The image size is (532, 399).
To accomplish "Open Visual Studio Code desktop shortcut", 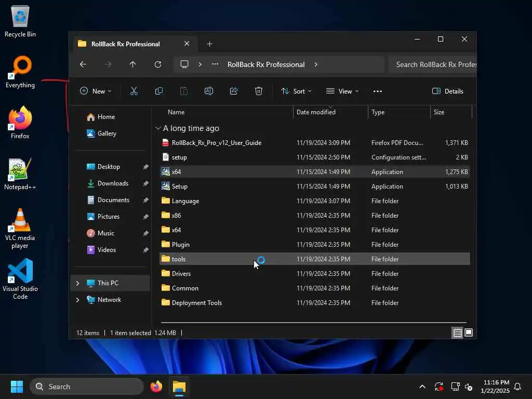I will (20, 279).
